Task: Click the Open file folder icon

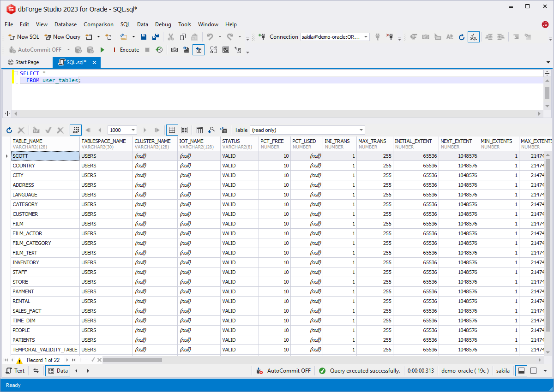Action: [x=123, y=37]
